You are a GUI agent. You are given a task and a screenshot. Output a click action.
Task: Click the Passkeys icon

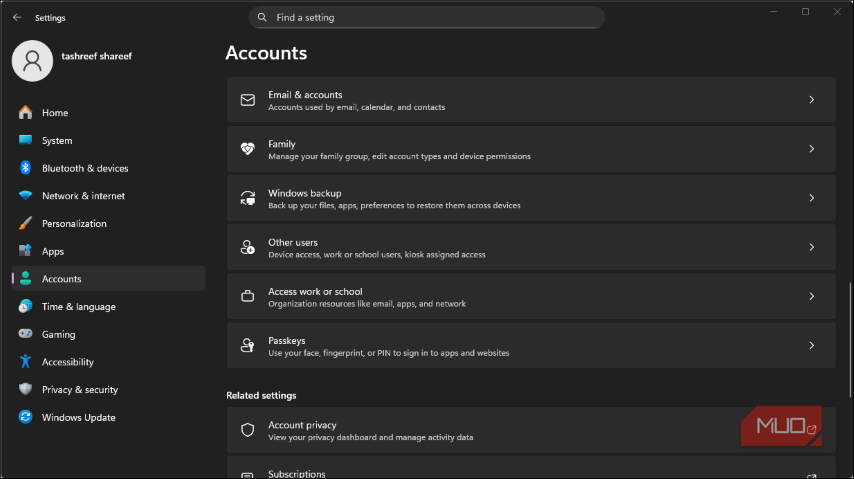tap(248, 346)
